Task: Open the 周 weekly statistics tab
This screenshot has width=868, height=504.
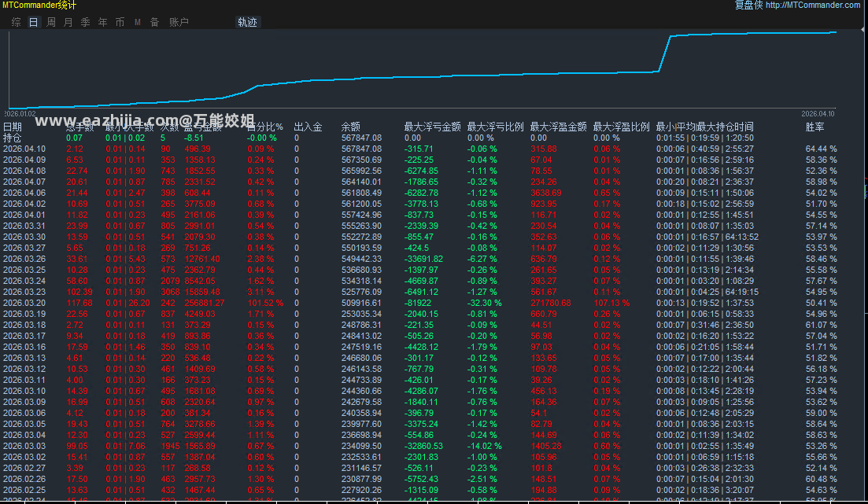Action: click(x=51, y=22)
